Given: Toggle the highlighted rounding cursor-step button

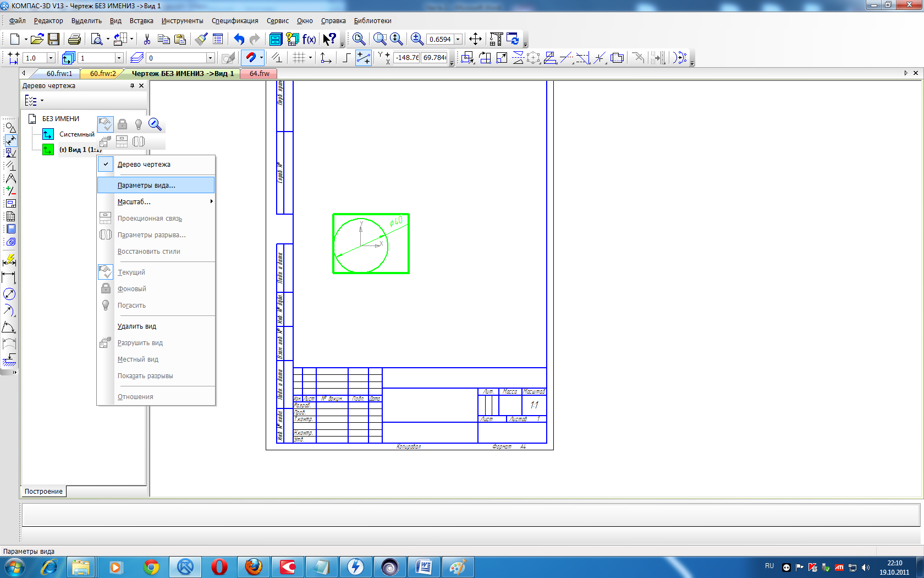Looking at the screenshot, I should [363, 58].
